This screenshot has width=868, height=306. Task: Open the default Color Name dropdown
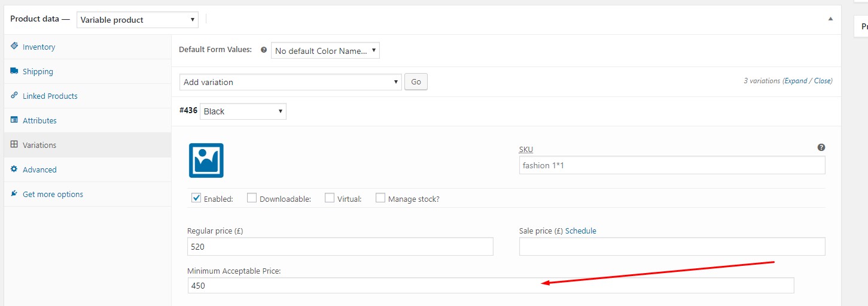coord(325,51)
